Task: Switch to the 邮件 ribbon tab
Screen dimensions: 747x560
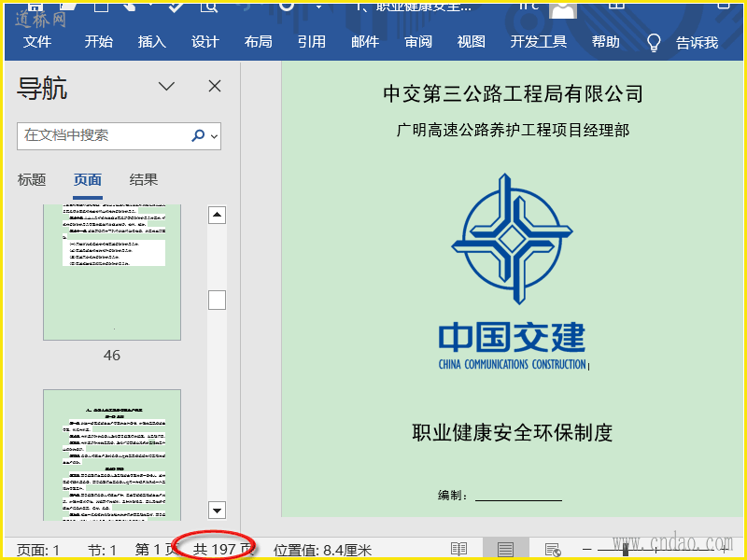Action: (x=365, y=42)
